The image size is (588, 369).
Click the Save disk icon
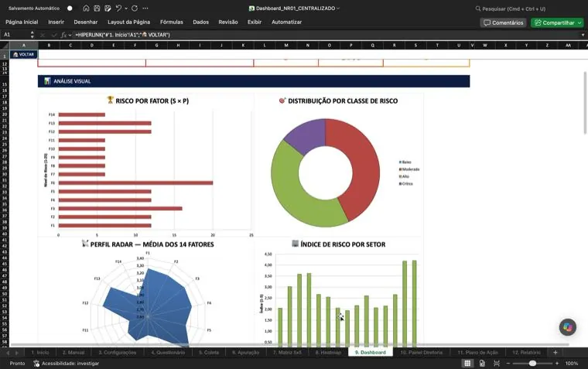click(97, 9)
